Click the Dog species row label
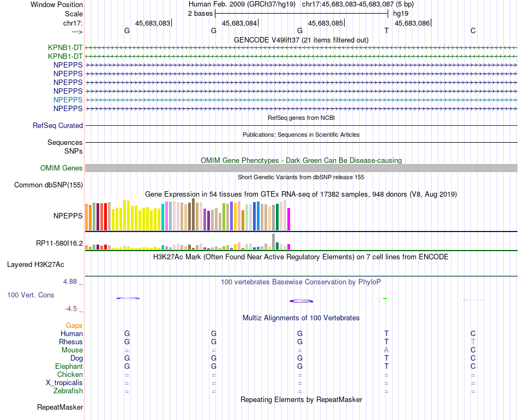This screenshot has height=420, width=518. [x=76, y=358]
